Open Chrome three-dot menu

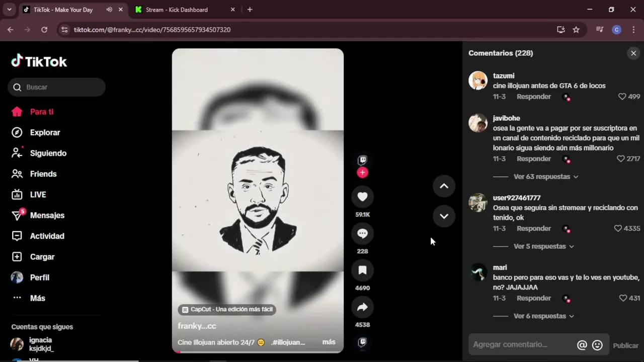coord(633,30)
